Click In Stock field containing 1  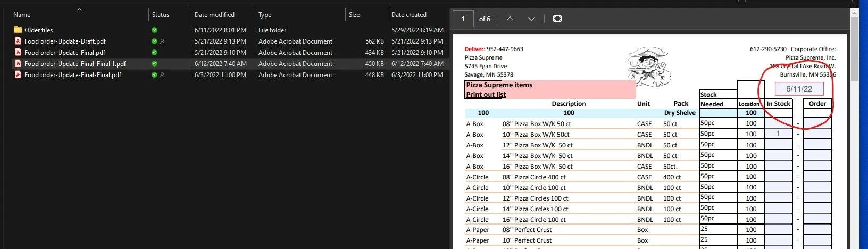click(778, 134)
